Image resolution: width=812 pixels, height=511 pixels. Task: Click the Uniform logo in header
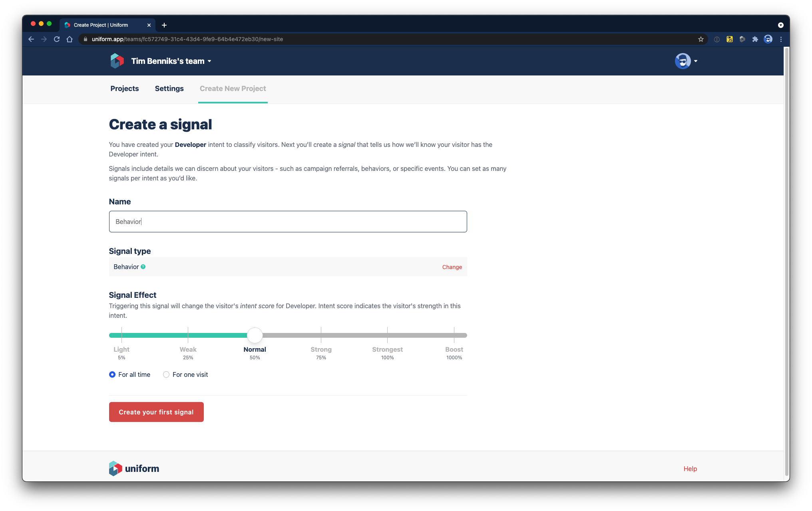pyautogui.click(x=117, y=61)
